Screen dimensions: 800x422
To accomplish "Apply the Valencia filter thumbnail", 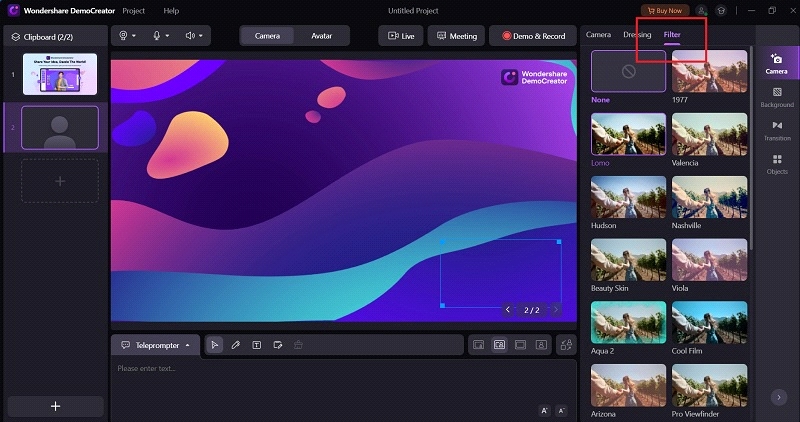I will coord(710,134).
